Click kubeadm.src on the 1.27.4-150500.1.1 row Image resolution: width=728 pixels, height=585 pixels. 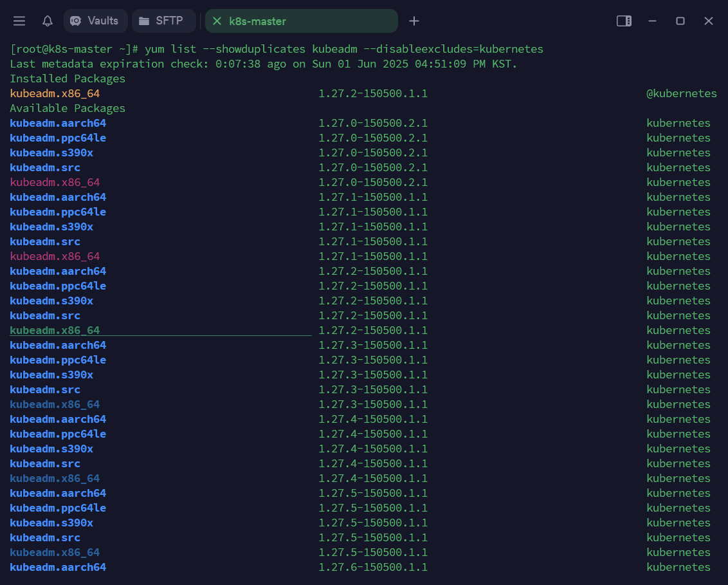coord(45,464)
